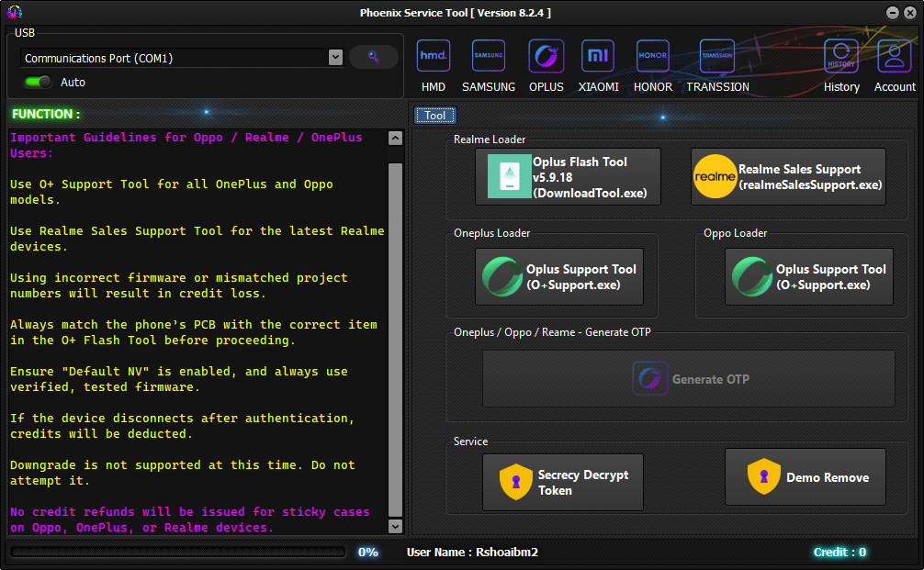The image size is (924, 570).
Task: Launch Realme Sales Support tool
Action: tap(788, 176)
